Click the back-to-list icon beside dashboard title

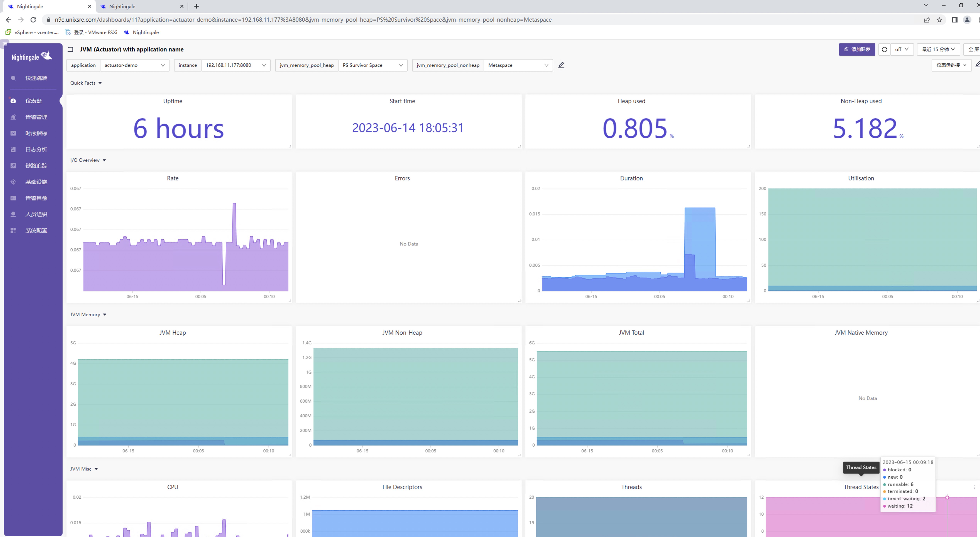tap(70, 49)
